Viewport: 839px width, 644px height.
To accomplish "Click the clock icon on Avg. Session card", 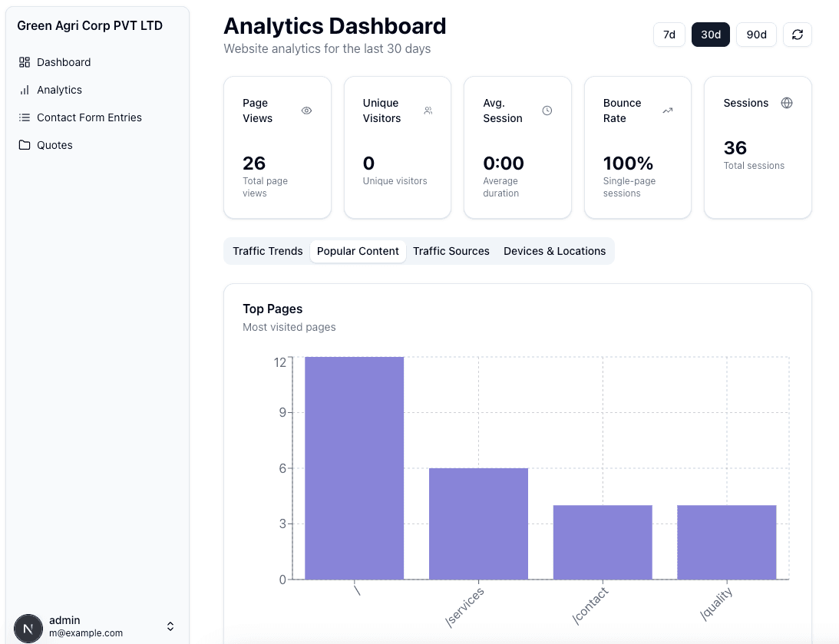I will [547, 111].
